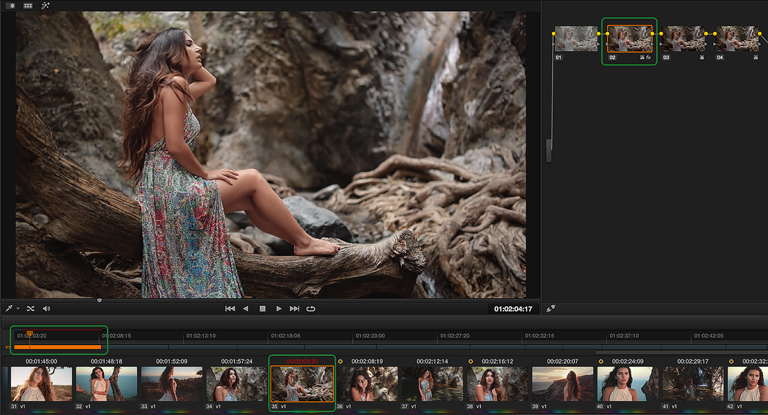The height and width of the screenshot is (415, 768).
Task: Click the clip timecode 00:01:48:18
Action: [106, 362]
